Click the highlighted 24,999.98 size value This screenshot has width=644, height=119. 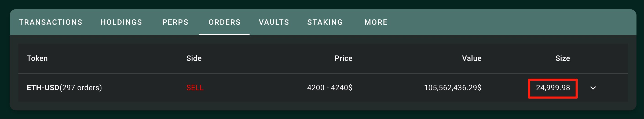point(553,88)
